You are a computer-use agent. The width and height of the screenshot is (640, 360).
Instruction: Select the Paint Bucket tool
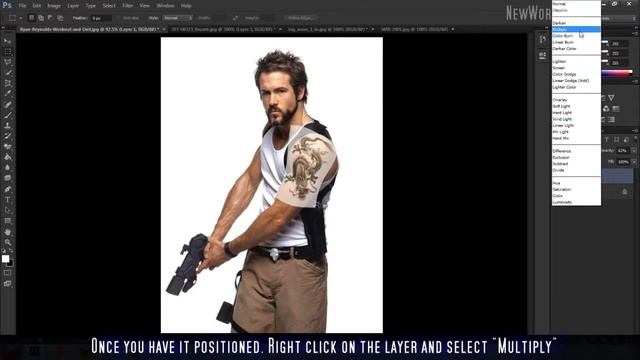coord(7,157)
